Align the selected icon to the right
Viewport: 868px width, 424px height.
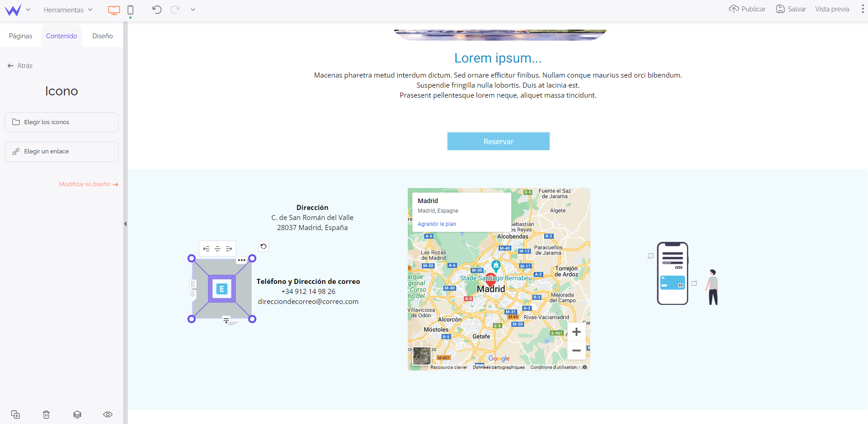coord(229,249)
